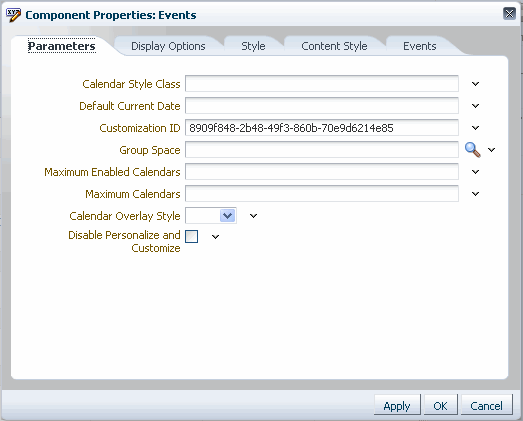Click the Maximum Enabled Calendars label
The image size is (523, 421).
tap(112, 172)
